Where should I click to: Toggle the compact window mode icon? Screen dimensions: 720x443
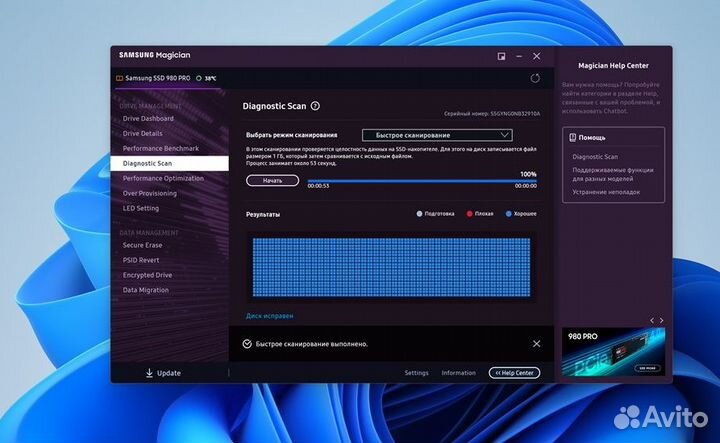pyautogui.click(x=501, y=56)
